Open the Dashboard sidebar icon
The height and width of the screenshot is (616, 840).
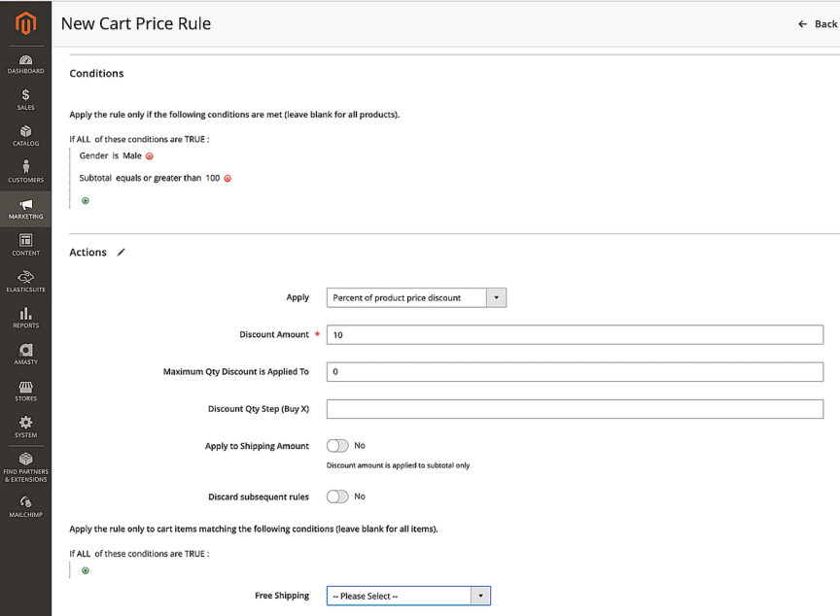pos(25,64)
